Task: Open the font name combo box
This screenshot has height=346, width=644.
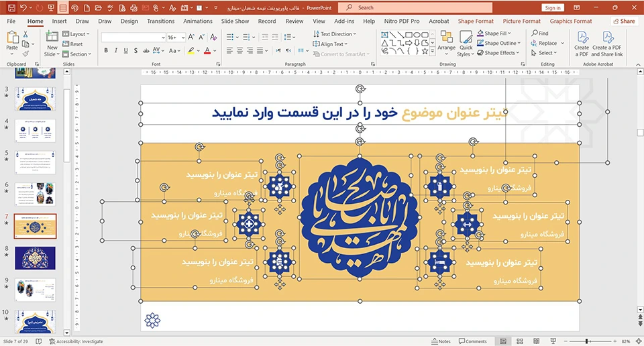Action: pos(133,38)
